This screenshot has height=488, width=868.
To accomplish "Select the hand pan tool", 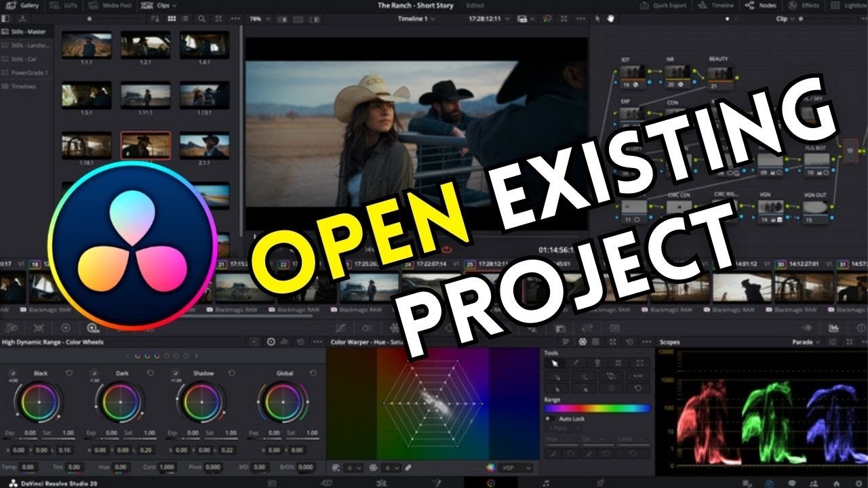I will pyautogui.click(x=610, y=19).
